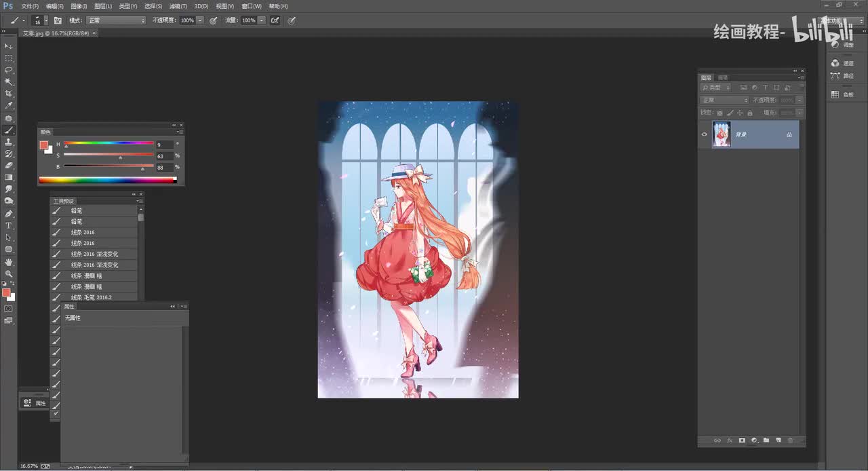Image resolution: width=868 pixels, height=471 pixels.
Task: Select the 线条 毛笔 2016.2 preset
Action: [94, 297]
